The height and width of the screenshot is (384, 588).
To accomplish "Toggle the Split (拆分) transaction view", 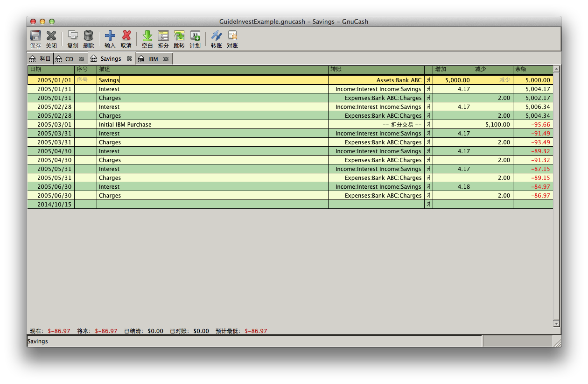I will 163,36.
